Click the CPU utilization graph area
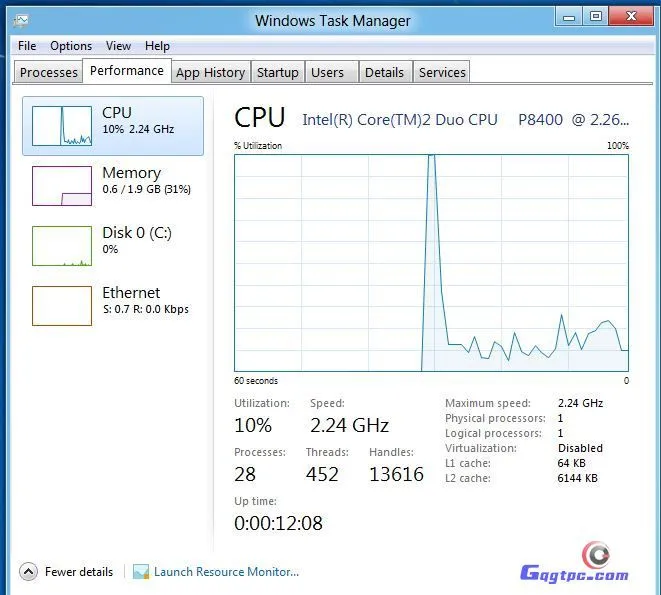The width and height of the screenshot is (661, 595). [431, 262]
